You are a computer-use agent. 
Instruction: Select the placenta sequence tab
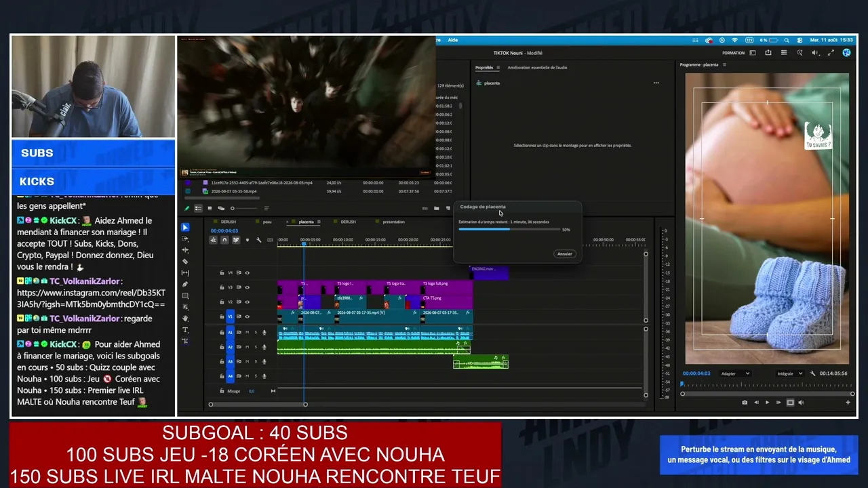(x=306, y=222)
